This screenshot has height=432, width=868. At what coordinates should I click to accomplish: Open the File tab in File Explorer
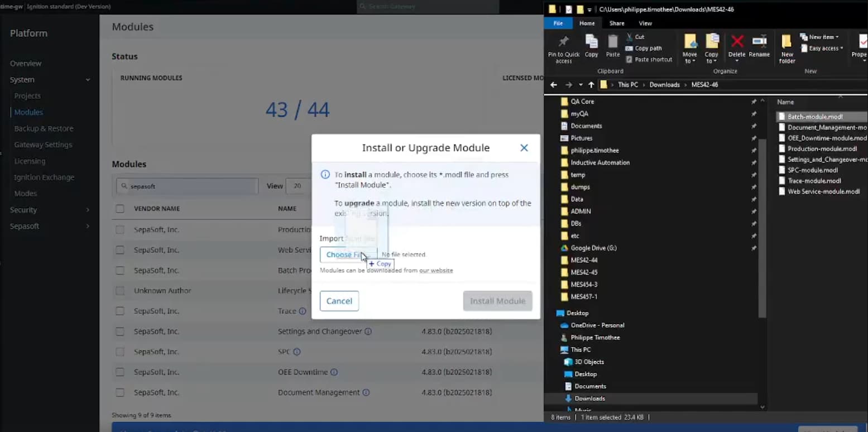[x=558, y=23]
